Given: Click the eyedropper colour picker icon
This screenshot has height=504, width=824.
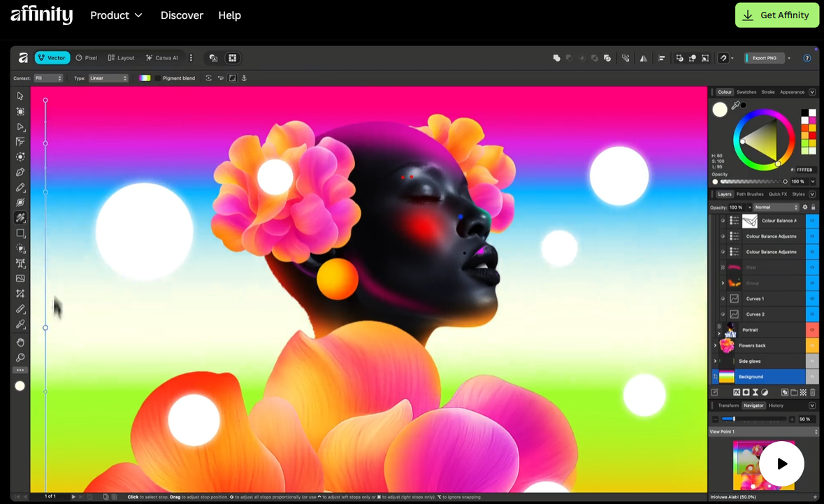Looking at the screenshot, I should tap(735, 106).
